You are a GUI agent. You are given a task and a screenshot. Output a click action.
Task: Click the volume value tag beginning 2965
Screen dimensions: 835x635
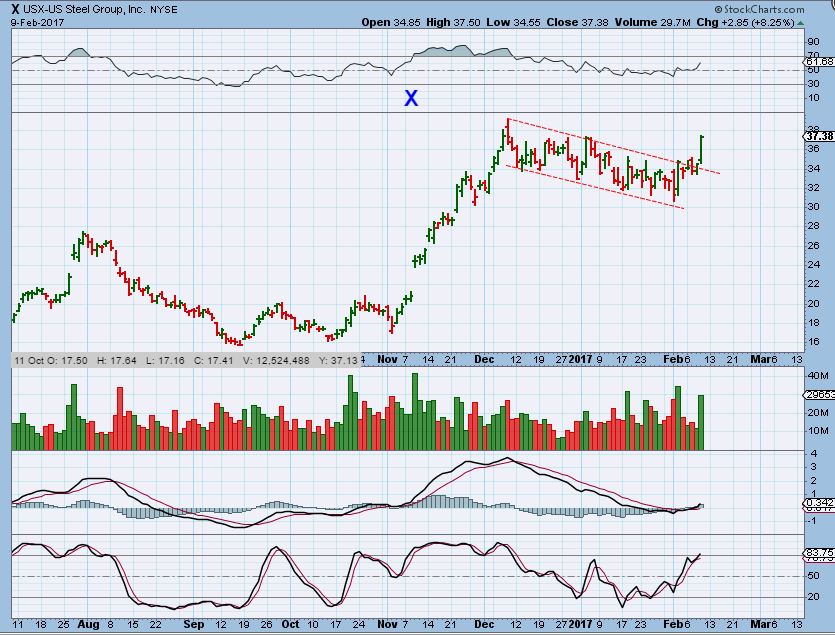point(819,395)
